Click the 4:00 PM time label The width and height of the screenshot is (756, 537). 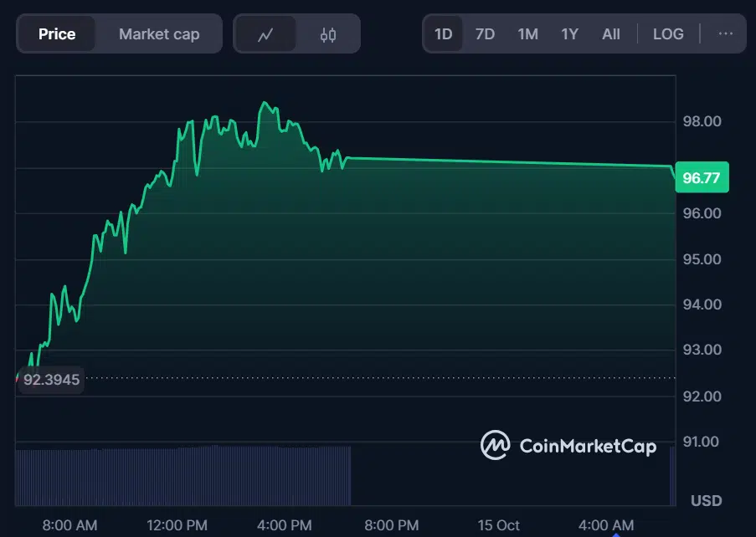coord(284,524)
